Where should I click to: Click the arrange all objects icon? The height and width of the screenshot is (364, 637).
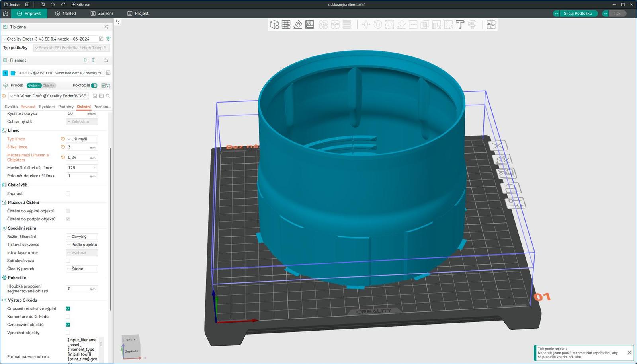point(310,25)
